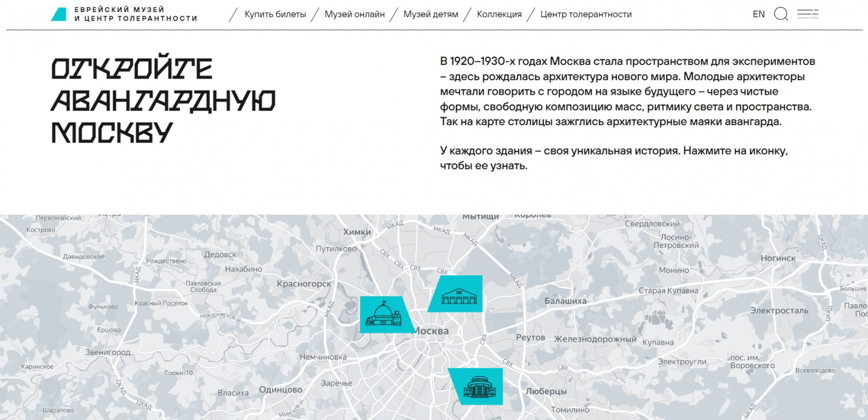Click the Монино map label

tap(674, 270)
